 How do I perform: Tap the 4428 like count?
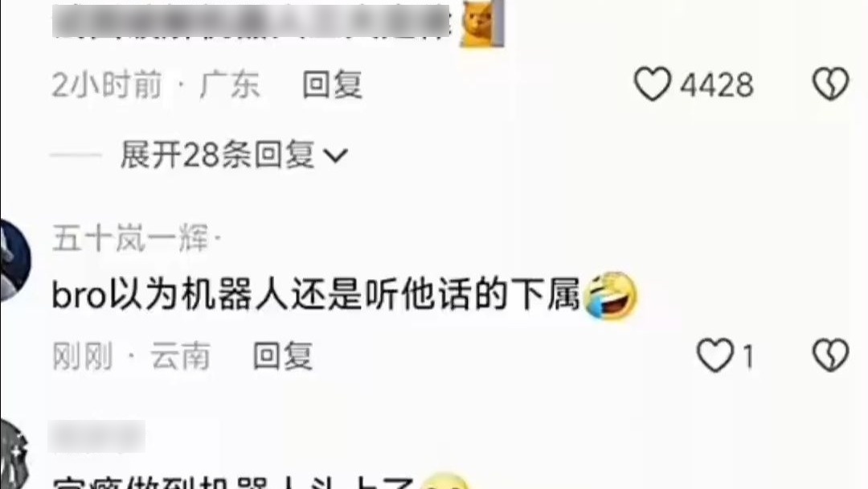pos(717,85)
